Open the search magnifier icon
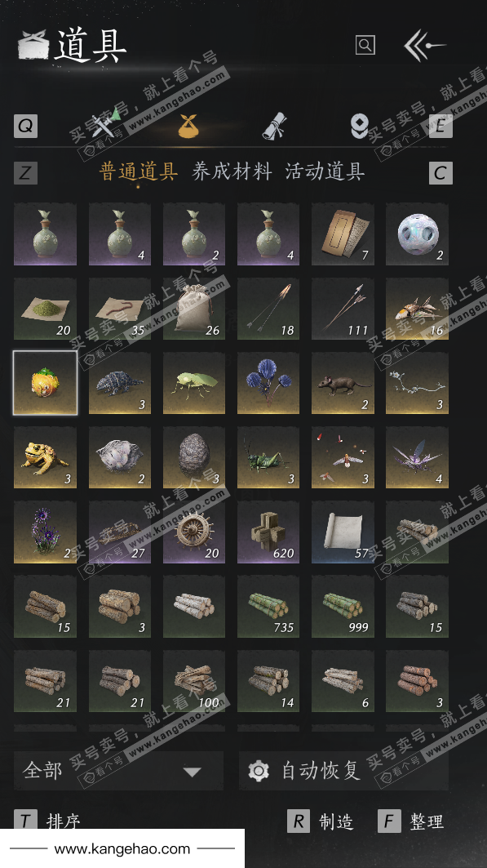The image size is (487, 868). click(x=365, y=45)
